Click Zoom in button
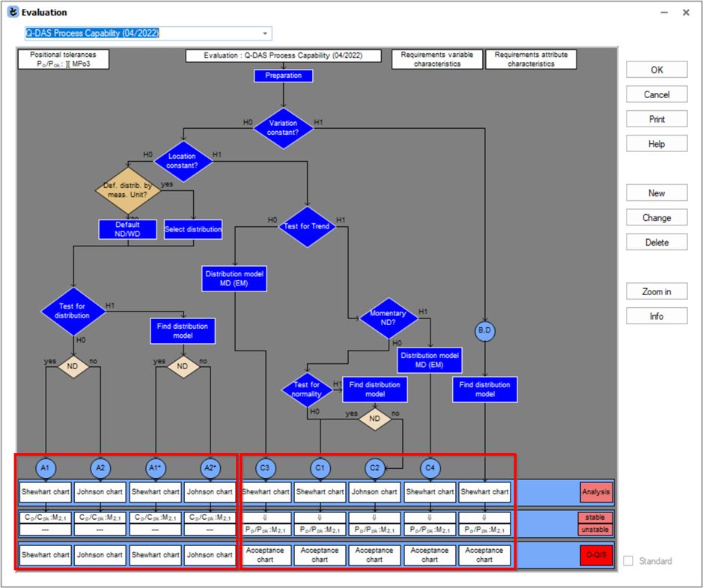Screen dimensions: 703x588 657,292
